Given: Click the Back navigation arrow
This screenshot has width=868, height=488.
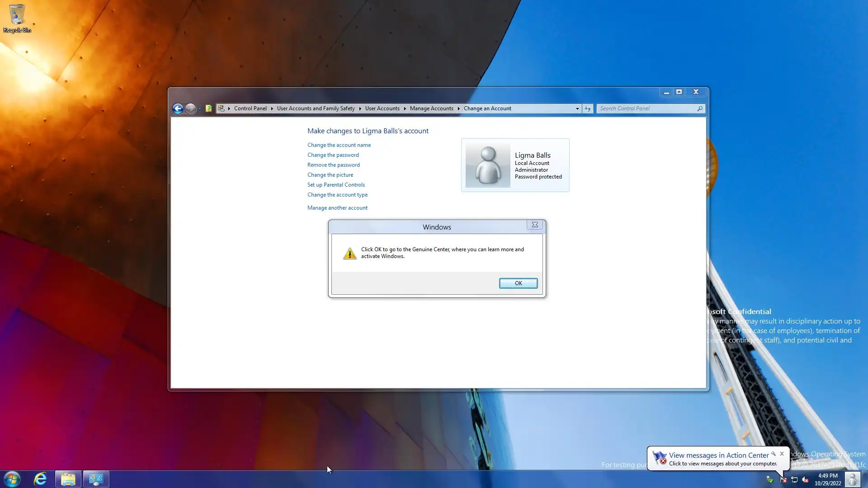Looking at the screenshot, I should [x=178, y=108].
